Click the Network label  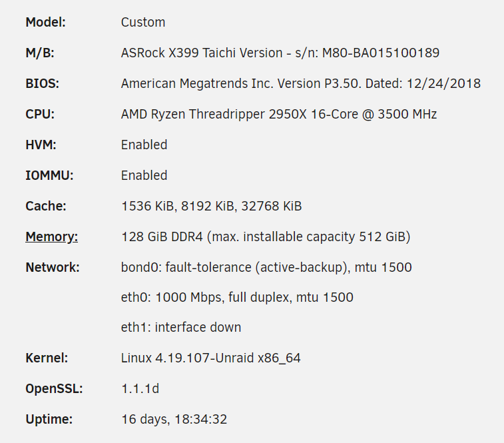point(53,267)
